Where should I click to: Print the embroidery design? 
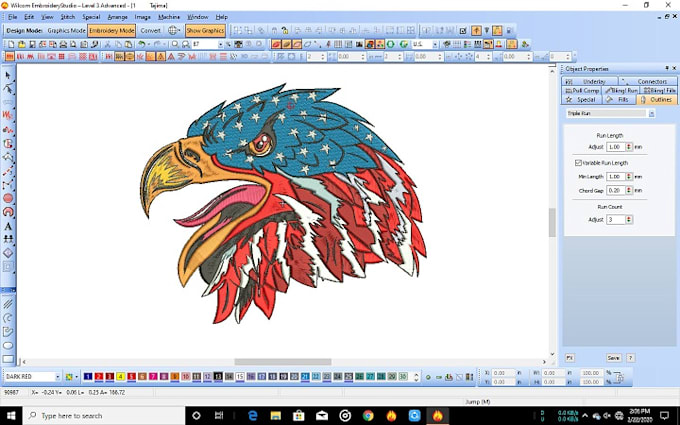click(63, 44)
